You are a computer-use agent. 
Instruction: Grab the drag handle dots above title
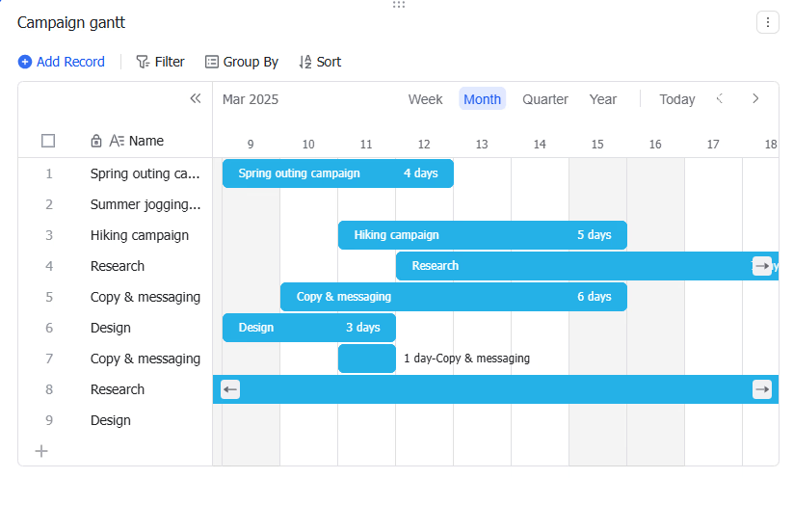[399, 5]
